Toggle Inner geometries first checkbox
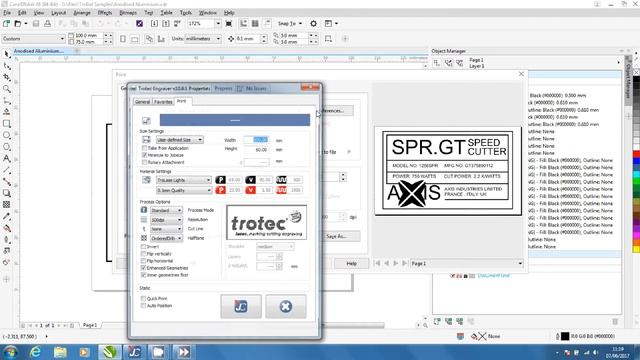 [143, 275]
